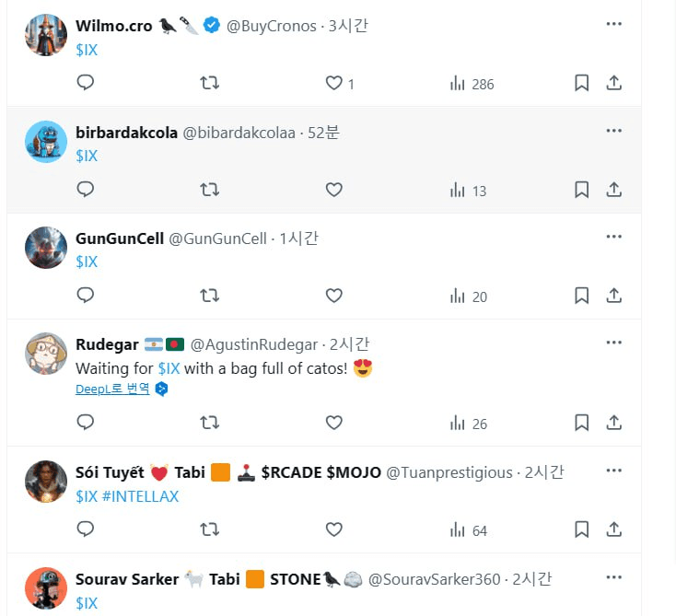Repost birbardakcola's $IX post

click(210, 190)
